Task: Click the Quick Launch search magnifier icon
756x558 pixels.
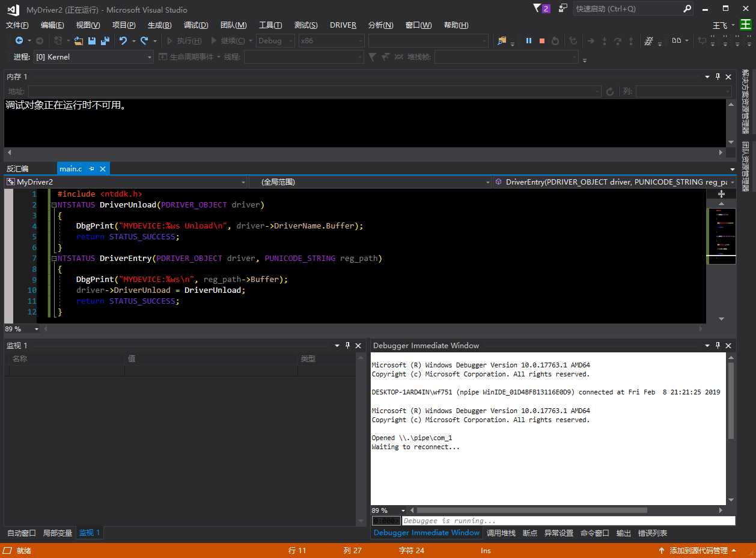Action: click(687, 8)
